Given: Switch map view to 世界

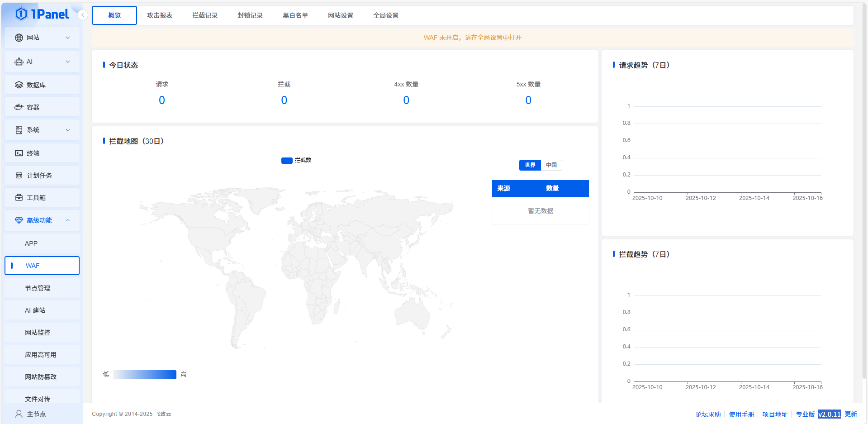Looking at the screenshot, I should (x=530, y=165).
